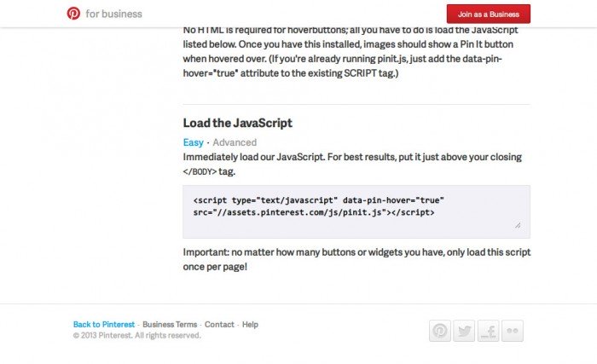
Task: Click the 'for business' header text
Action: pos(114,14)
